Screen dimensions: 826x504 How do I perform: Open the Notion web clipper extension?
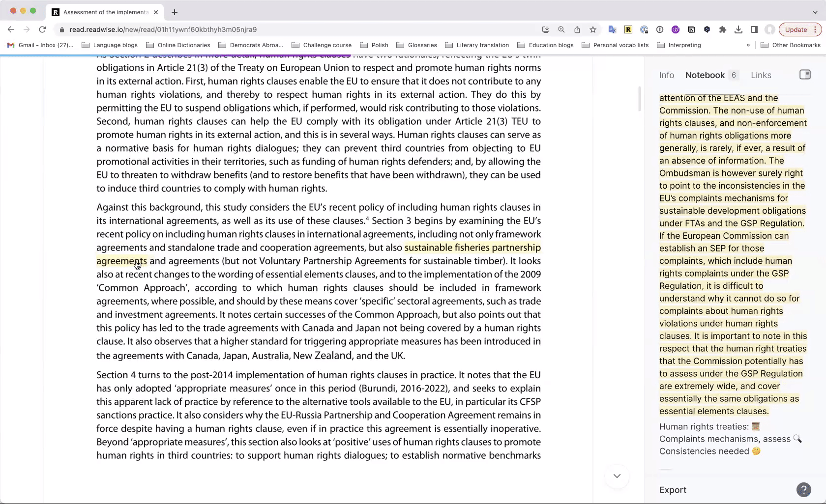(691, 29)
